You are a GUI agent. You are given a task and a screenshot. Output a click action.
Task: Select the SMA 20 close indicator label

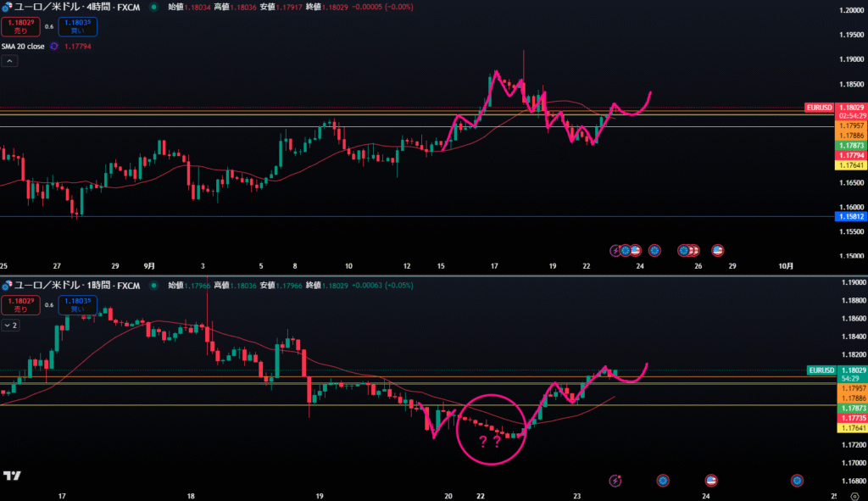pos(23,47)
